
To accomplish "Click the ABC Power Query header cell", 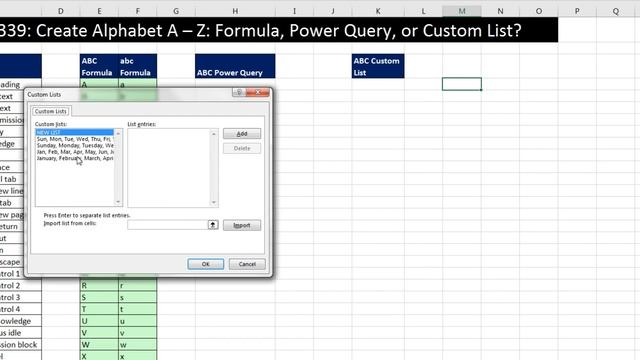I will [235, 66].
